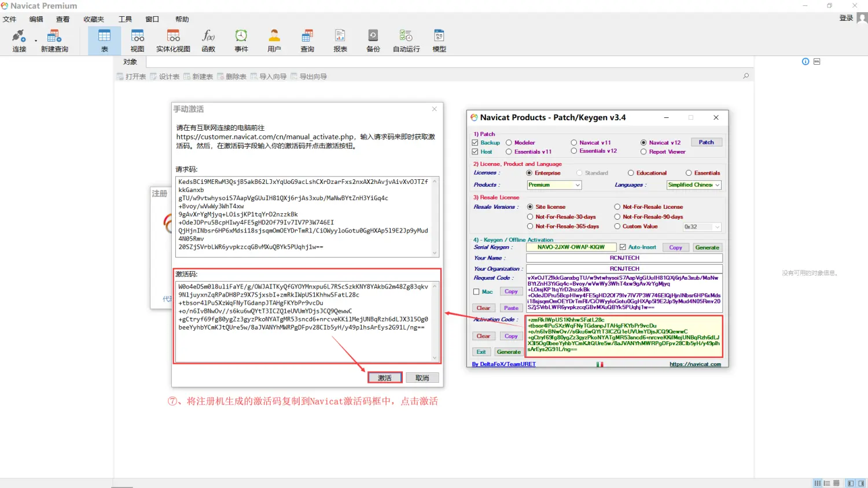
Task: Click 打开表 (Open Table) in the object toolbar
Action: click(131, 76)
